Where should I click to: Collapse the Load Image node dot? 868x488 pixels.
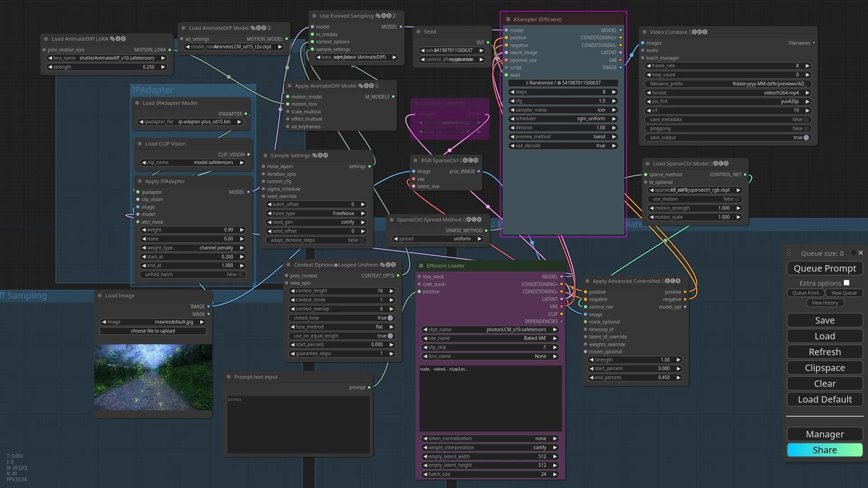click(99, 296)
